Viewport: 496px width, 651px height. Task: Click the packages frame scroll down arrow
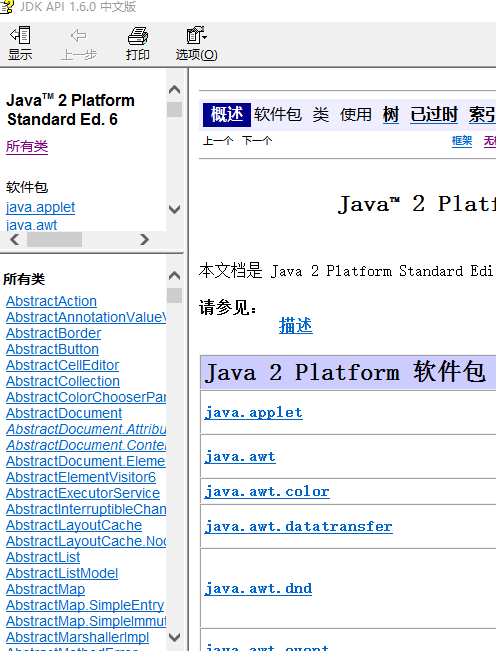coord(175,209)
